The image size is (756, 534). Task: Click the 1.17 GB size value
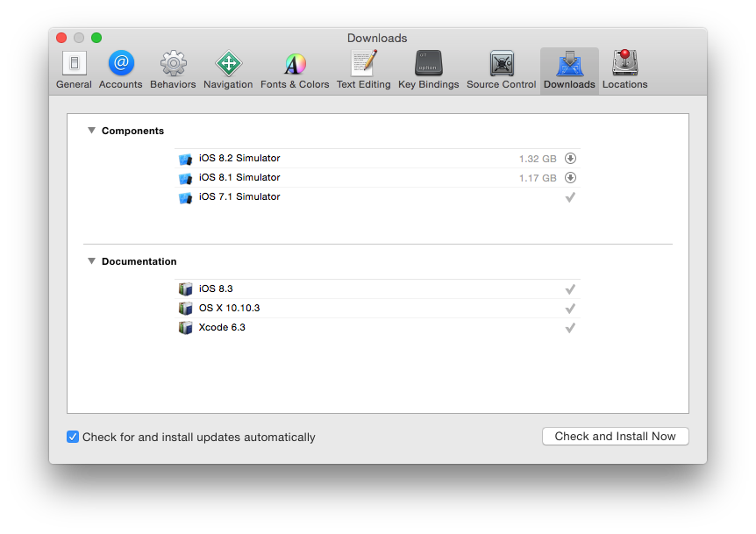point(538,178)
